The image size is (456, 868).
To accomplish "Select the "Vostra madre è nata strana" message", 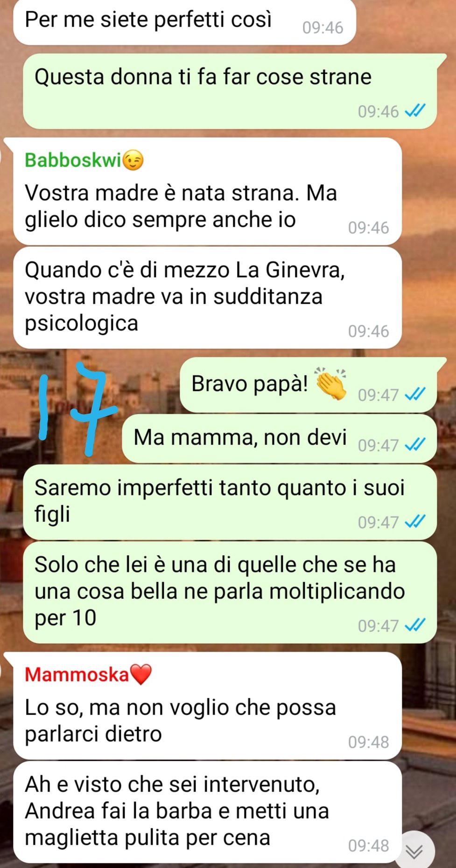I will [x=208, y=191].
